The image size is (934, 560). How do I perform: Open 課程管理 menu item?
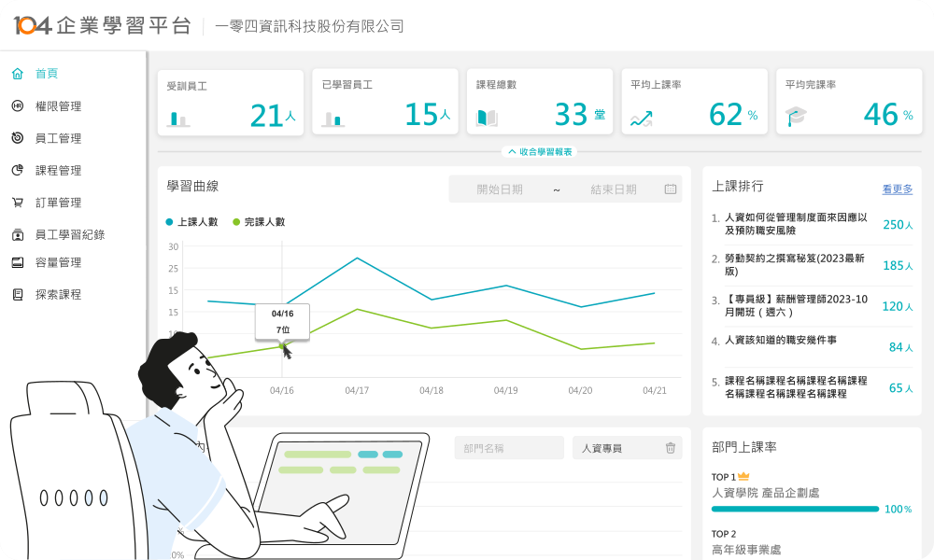point(58,170)
